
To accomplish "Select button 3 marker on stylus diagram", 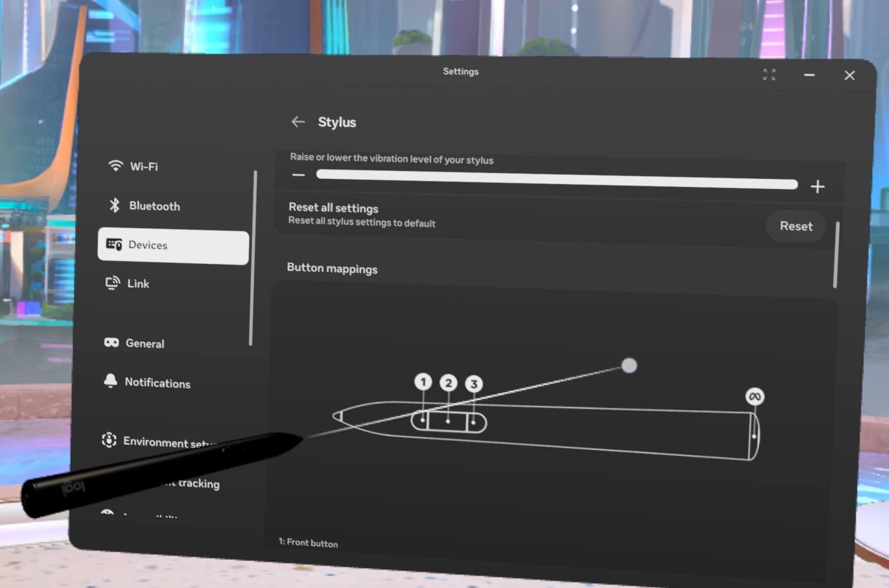I will pyautogui.click(x=474, y=384).
